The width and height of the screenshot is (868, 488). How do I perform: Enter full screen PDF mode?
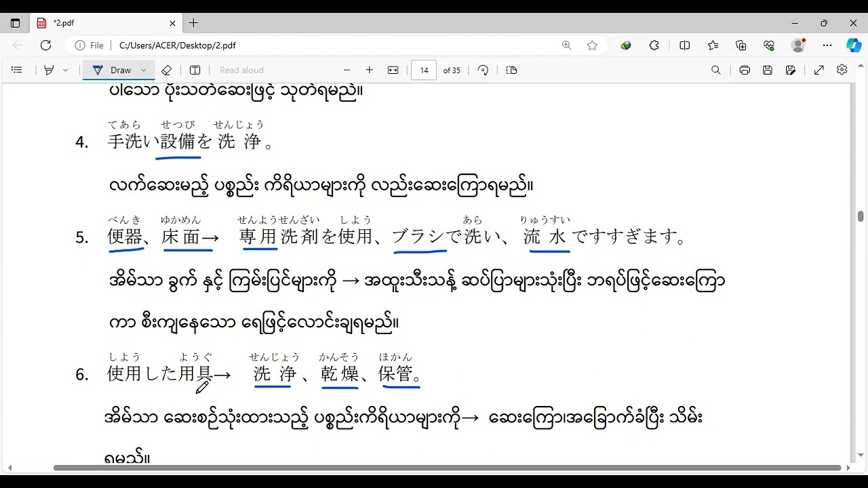(819, 70)
